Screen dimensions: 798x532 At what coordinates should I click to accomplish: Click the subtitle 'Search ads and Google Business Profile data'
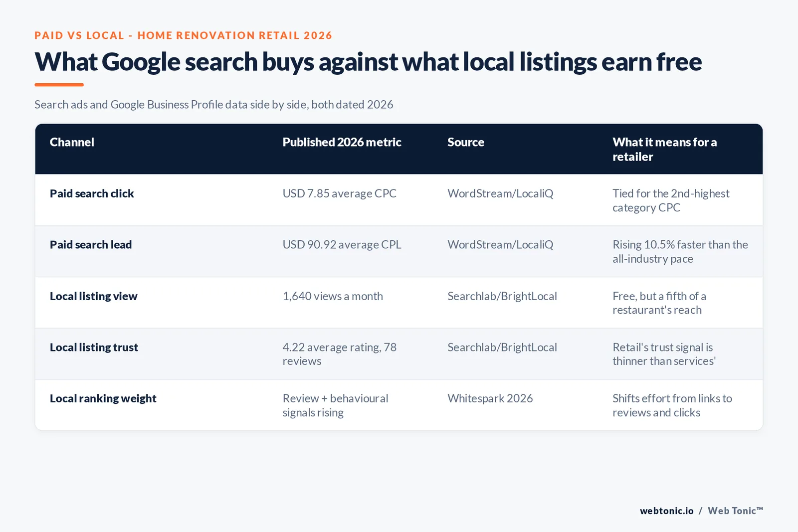(213, 105)
